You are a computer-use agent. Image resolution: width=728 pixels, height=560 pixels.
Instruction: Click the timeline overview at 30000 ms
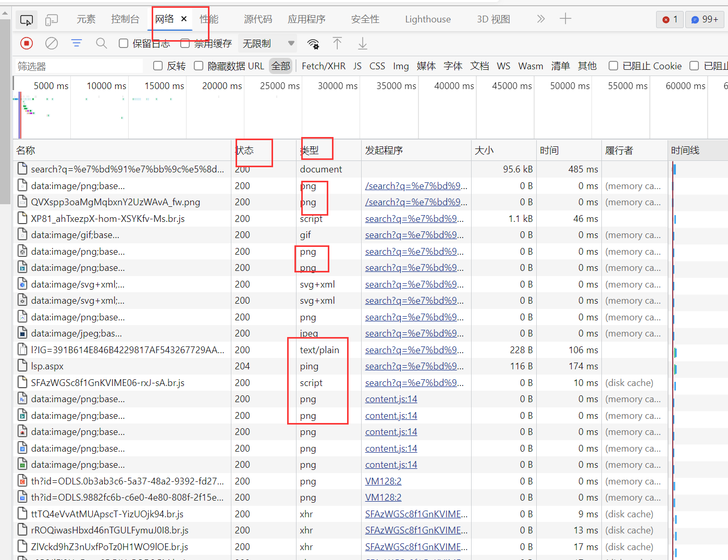point(338,86)
